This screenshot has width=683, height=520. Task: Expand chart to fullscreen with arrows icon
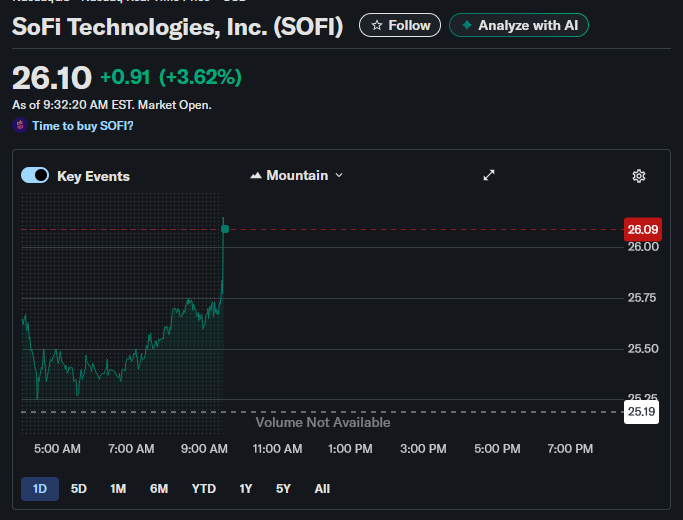tap(489, 175)
